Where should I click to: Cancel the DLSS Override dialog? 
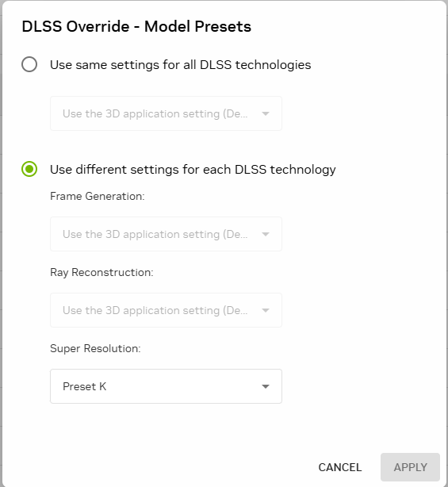[340, 467]
